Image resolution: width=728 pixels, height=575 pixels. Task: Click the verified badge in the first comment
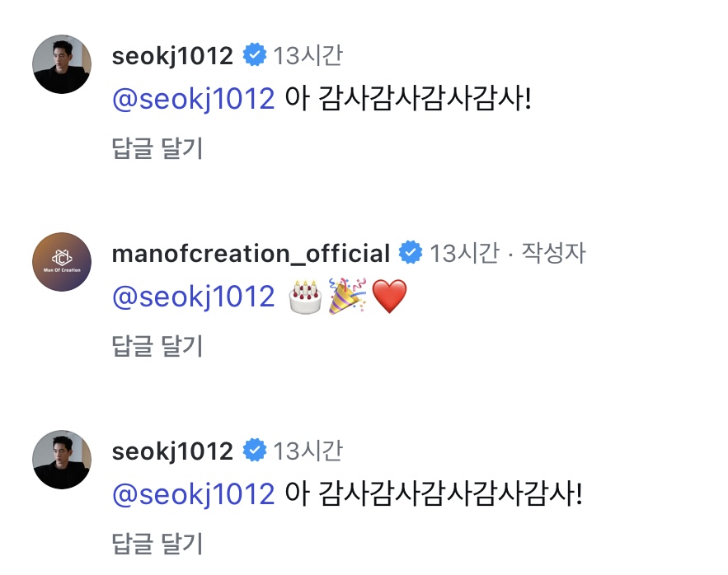click(253, 56)
